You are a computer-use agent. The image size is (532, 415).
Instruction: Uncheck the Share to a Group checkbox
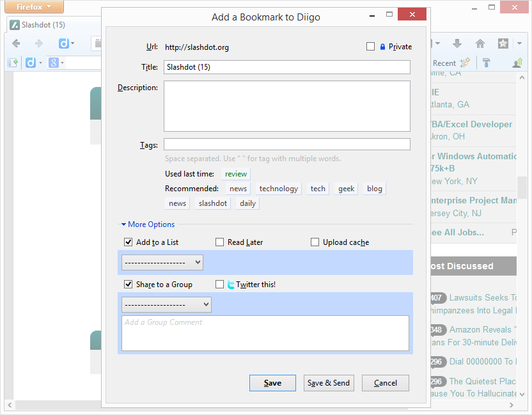[x=129, y=284]
